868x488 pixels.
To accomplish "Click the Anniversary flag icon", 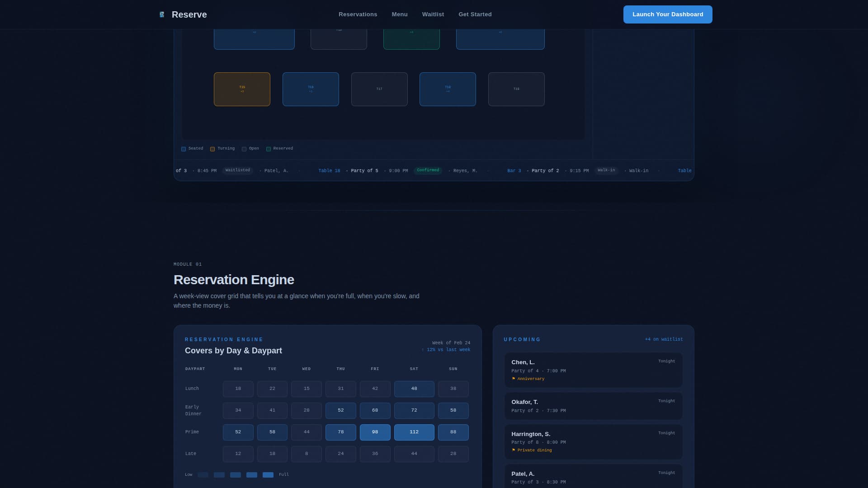I will 514,379.
